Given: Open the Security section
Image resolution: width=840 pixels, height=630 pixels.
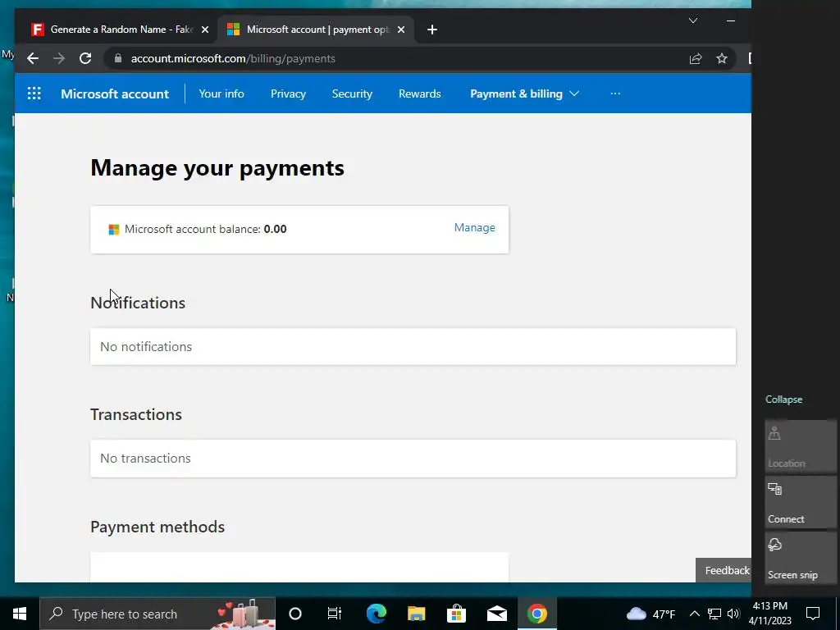Looking at the screenshot, I should point(352,94).
